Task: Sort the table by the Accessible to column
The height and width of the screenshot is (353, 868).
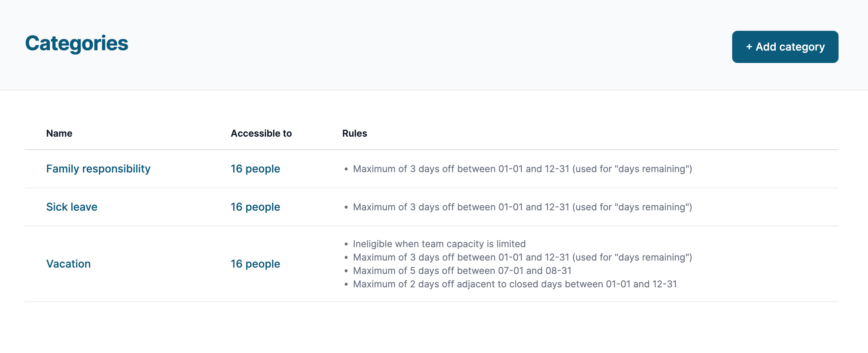Action: tap(261, 133)
